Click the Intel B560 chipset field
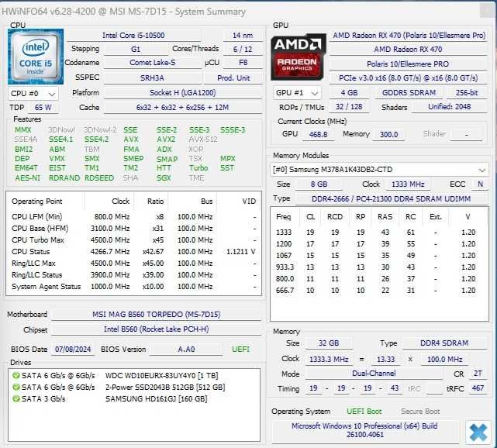 point(157,329)
